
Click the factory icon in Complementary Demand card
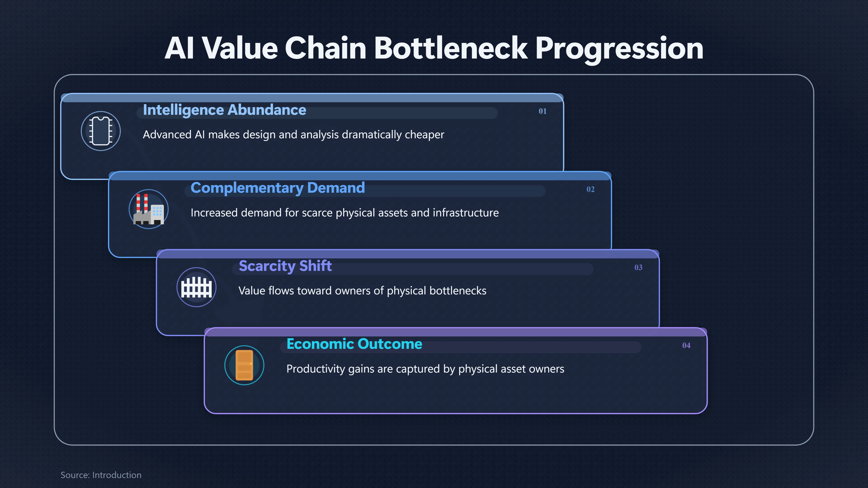(149, 209)
